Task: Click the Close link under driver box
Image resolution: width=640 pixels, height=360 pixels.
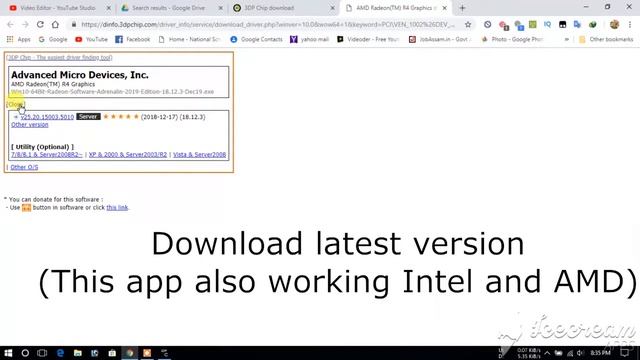Action: point(16,104)
